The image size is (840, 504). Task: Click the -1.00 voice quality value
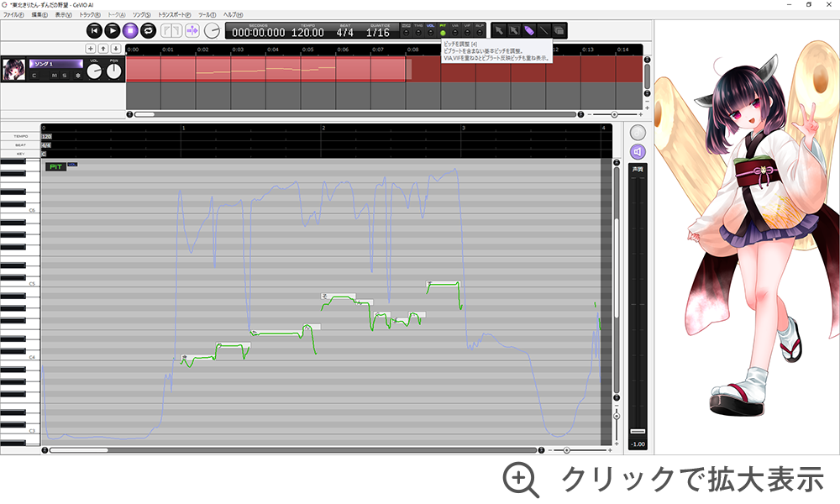(638, 444)
